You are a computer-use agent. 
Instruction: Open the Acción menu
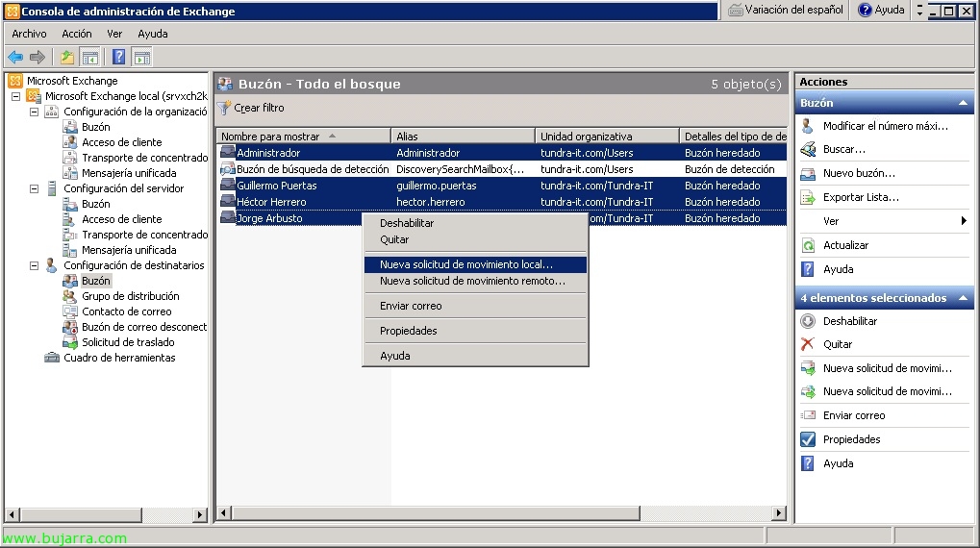click(x=77, y=34)
